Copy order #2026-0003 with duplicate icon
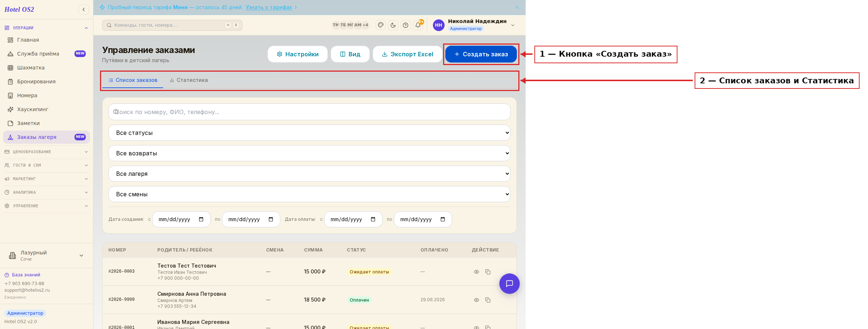 tap(488, 272)
